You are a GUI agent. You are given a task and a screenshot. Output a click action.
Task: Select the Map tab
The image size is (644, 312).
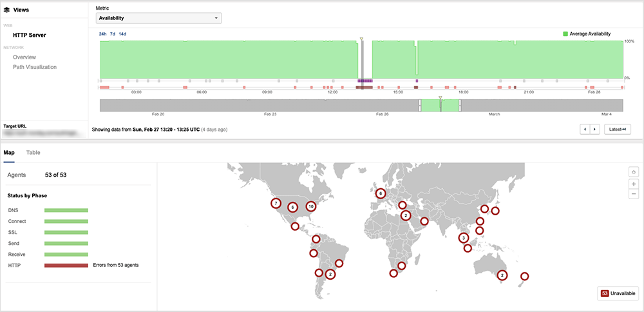[x=9, y=153]
